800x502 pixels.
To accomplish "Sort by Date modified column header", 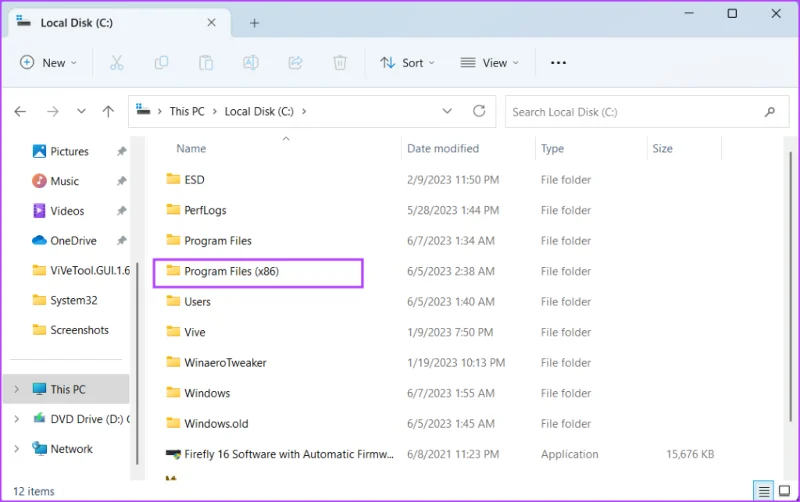I will (x=443, y=148).
